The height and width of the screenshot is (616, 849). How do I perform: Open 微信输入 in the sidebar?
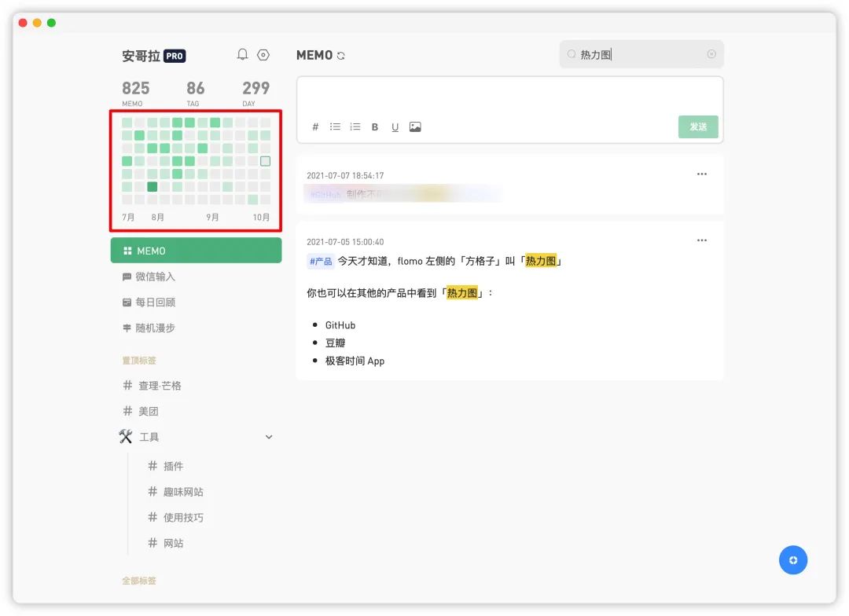click(155, 277)
